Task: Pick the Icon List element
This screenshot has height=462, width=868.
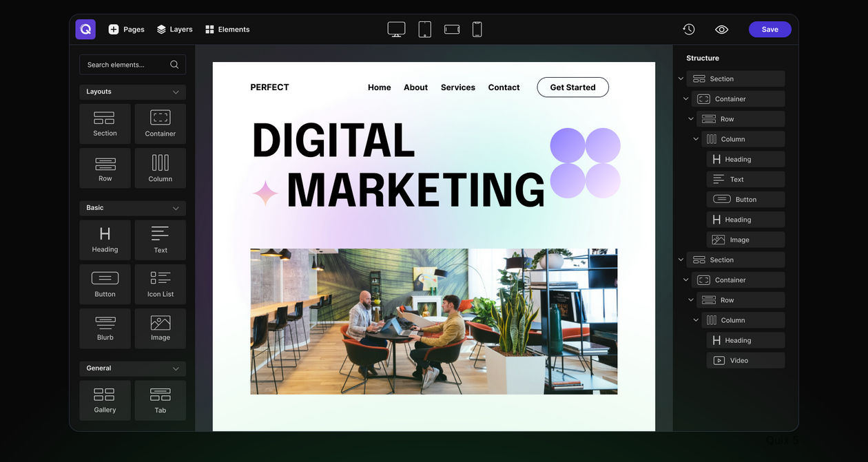Action: pyautogui.click(x=161, y=284)
